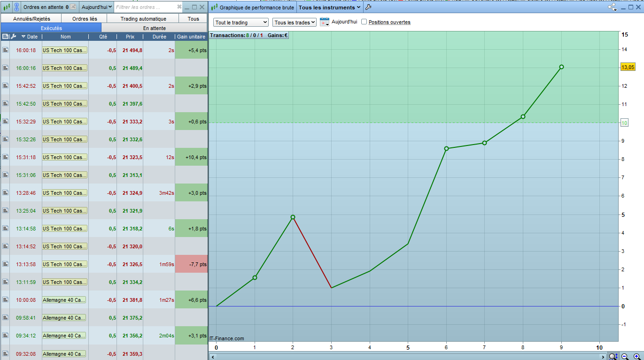Open details icon for the 13:28:46 order

pyautogui.click(x=5, y=193)
